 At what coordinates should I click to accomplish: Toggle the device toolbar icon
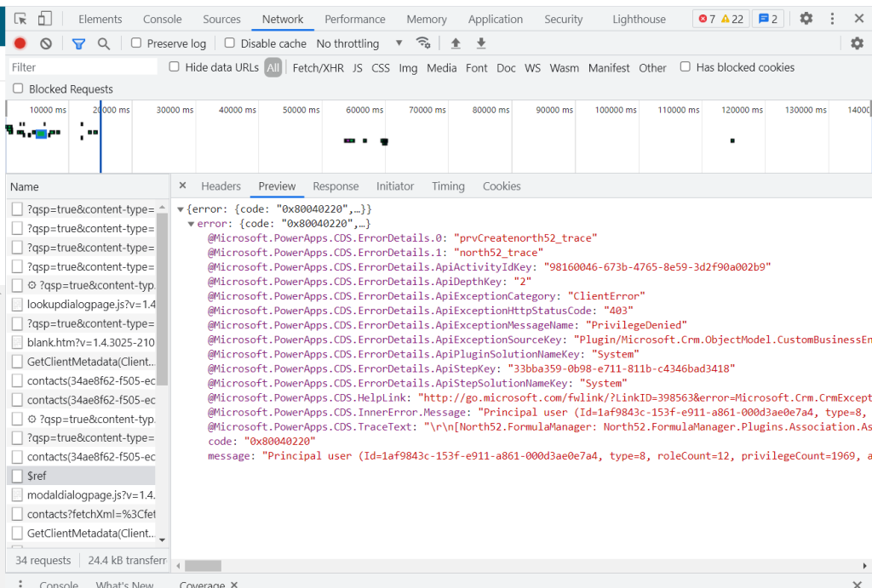[x=44, y=19]
